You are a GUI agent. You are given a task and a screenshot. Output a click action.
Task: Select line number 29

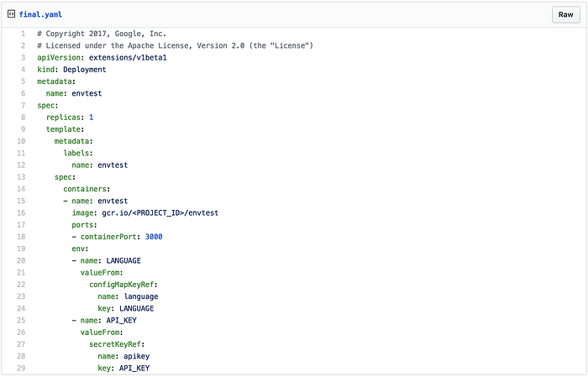(x=21, y=369)
